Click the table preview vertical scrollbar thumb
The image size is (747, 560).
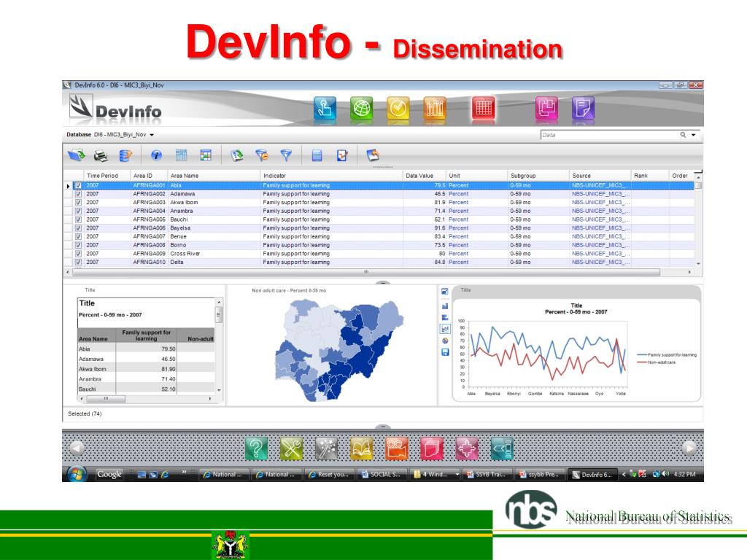[x=219, y=314]
